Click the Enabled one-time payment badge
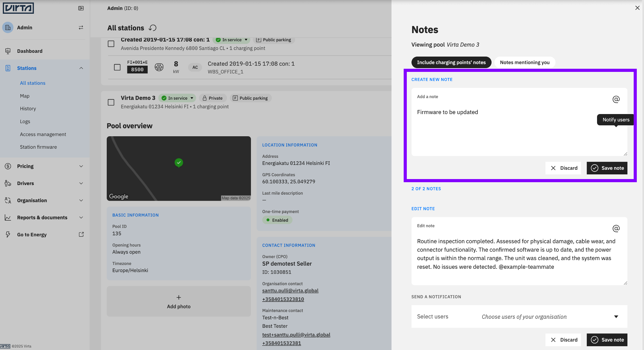The width and height of the screenshot is (644, 350). click(x=277, y=220)
